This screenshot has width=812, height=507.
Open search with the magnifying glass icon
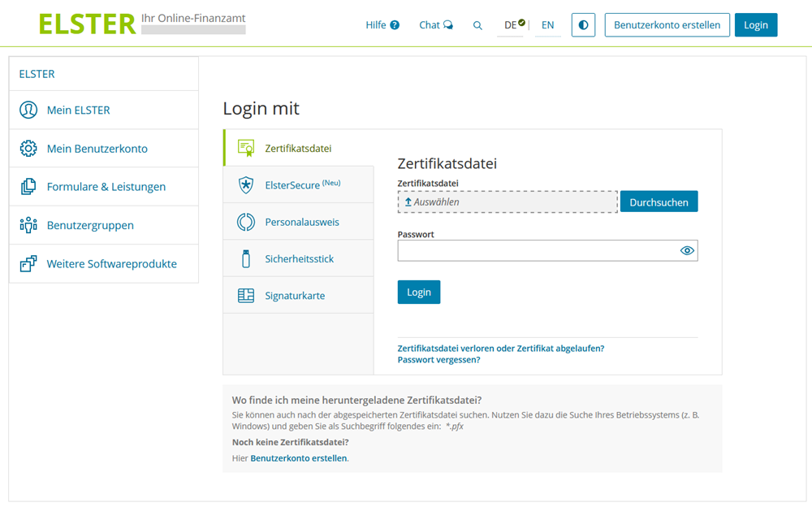(x=477, y=25)
